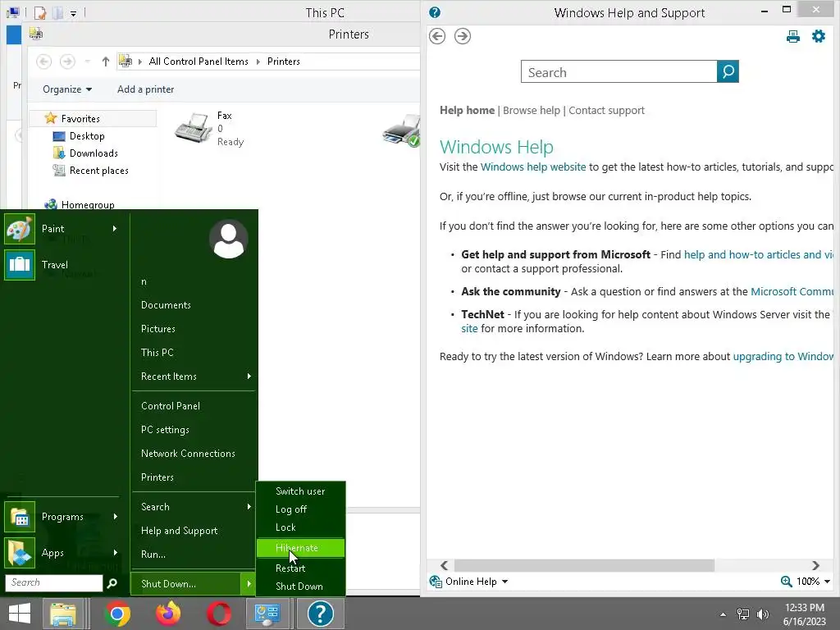Open the volume icon in system tray
840x630 pixels.
pyautogui.click(x=763, y=614)
